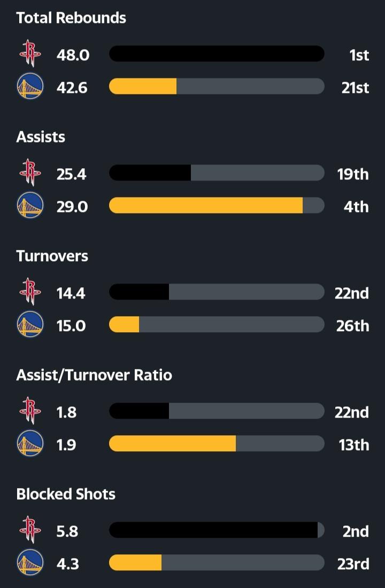
Task: Click the Rockets logo under Total Rebounds
Action: click(30, 54)
